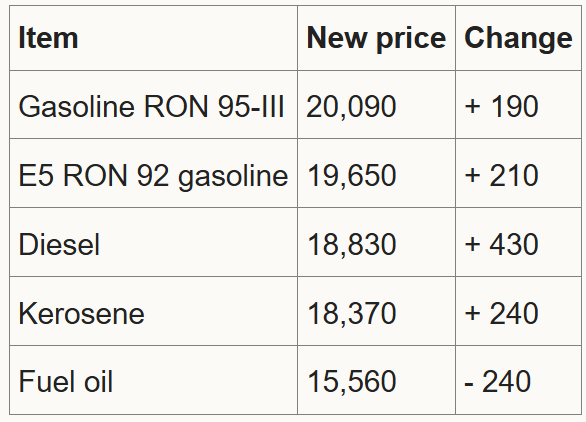Click the - 240 Fuel oil change
586x422 pixels.
497,382
